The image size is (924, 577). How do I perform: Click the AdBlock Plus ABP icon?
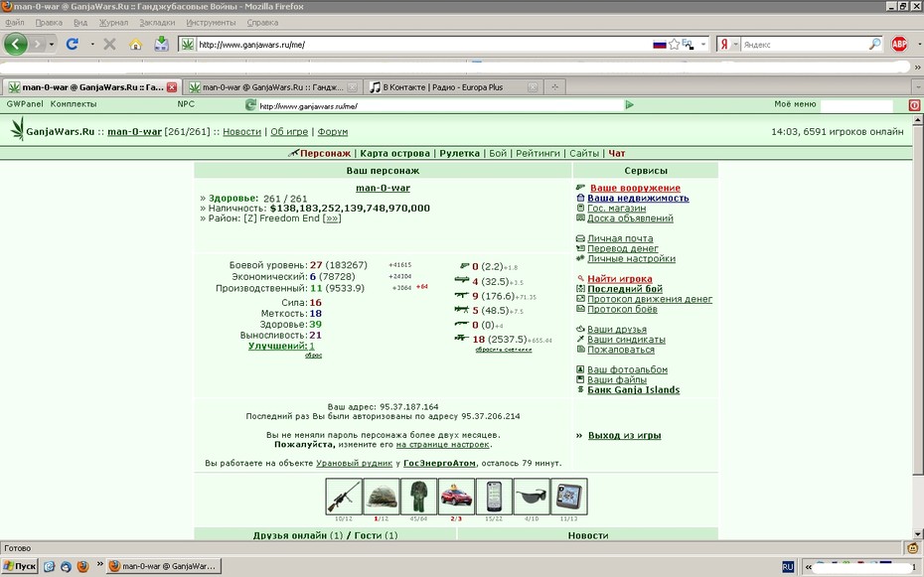[899, 44]
